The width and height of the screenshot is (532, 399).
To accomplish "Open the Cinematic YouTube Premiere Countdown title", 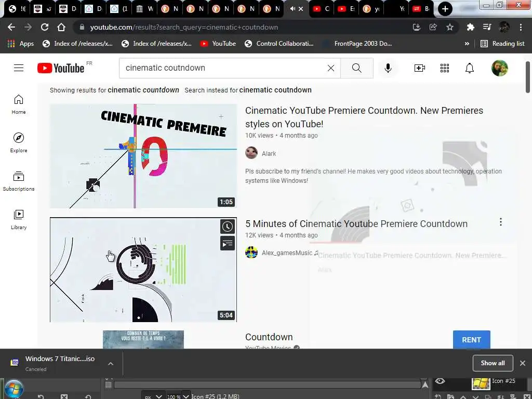I will 364,117.
